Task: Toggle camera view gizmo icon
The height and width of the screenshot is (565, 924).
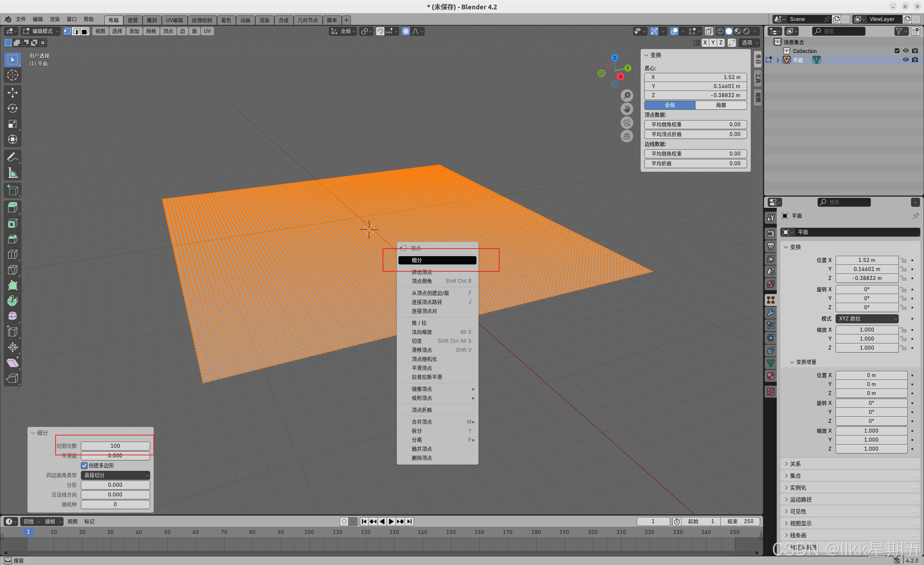Action: click(x=627, y=123)
